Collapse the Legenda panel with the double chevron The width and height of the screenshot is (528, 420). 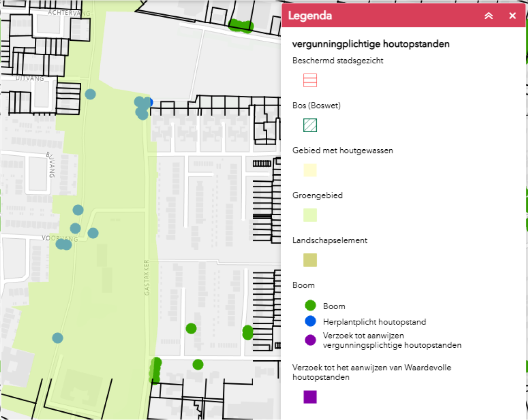pyautogui.click(x=489, y=16)
